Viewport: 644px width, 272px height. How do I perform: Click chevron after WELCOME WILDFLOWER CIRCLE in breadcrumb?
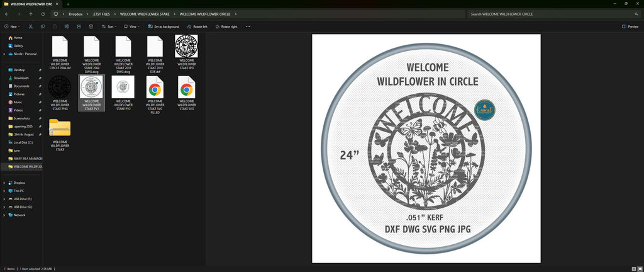click(236, 14)
